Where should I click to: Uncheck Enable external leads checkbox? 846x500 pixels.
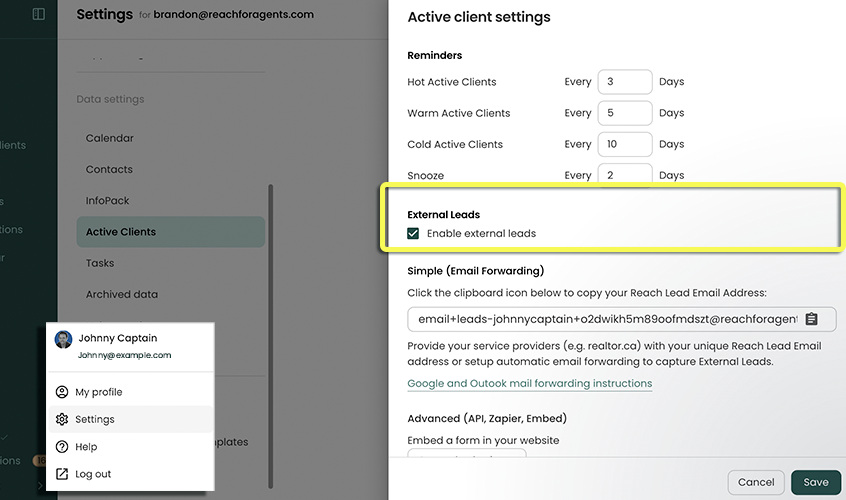(x=414, y=233)
